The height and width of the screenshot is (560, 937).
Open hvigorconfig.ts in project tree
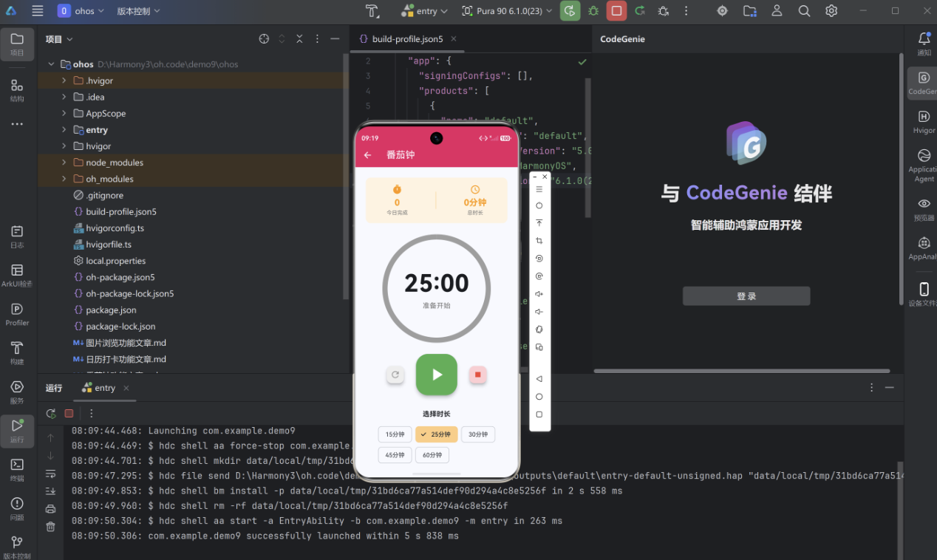115,228
